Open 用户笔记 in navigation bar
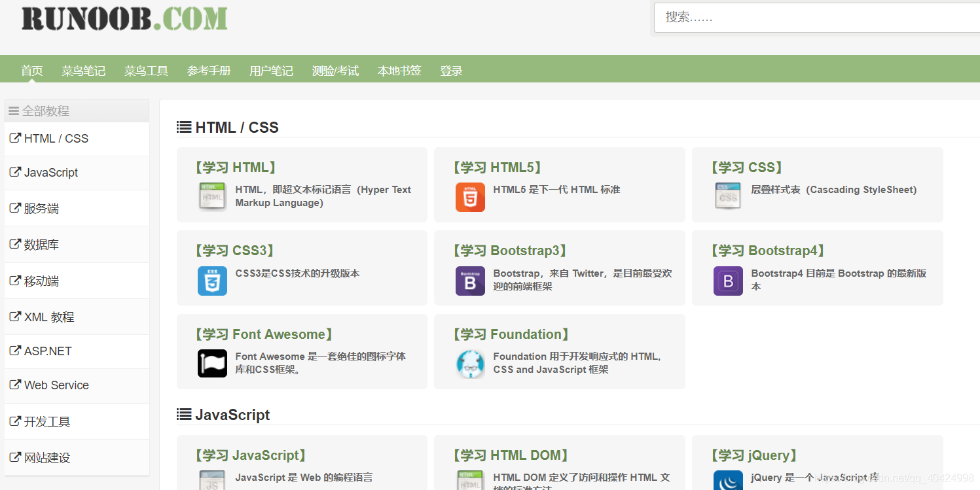980x490 pixels. [x=271, y=71]
